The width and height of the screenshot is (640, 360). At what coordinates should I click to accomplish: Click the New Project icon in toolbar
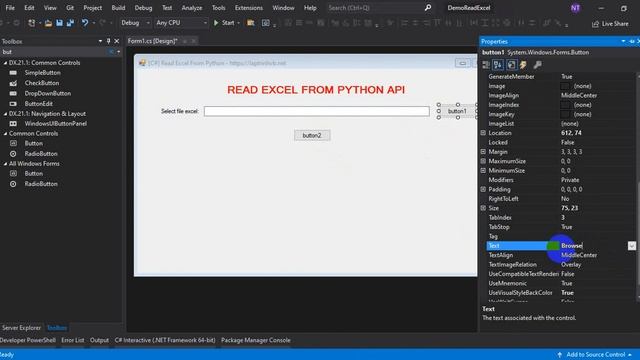(x=31, y=23)
